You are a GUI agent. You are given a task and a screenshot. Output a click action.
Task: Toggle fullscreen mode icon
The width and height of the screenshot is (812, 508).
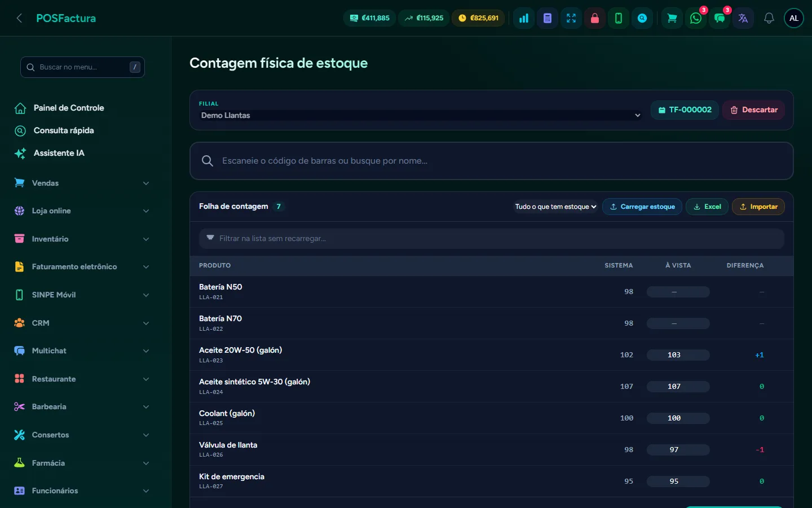click(571, 18)
